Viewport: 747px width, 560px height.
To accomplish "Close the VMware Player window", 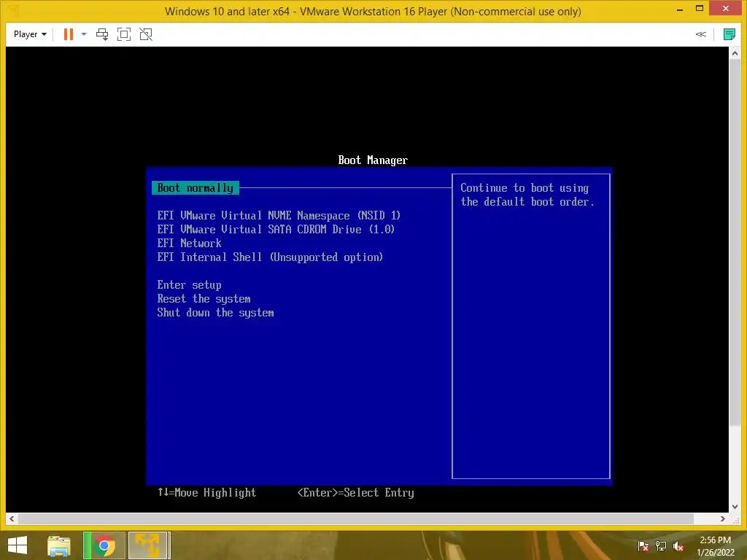I will click(726, 9).
